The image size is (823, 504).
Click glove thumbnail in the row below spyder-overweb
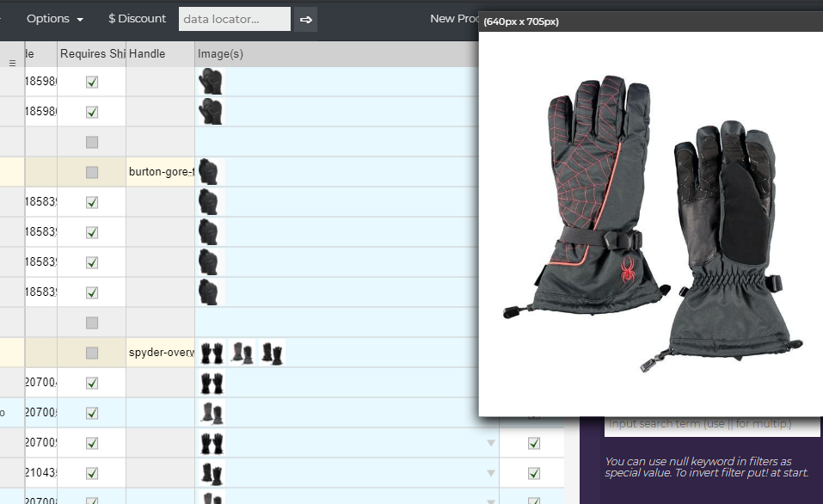point(212,383)
